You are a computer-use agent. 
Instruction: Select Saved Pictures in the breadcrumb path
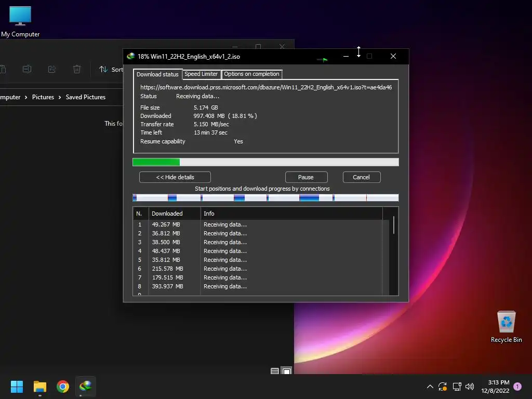point(86,97)
